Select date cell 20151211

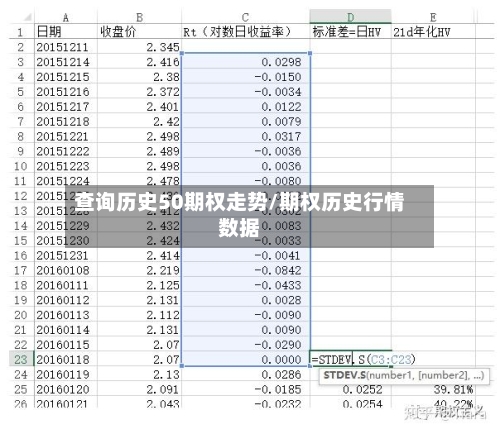pos(66,47)
